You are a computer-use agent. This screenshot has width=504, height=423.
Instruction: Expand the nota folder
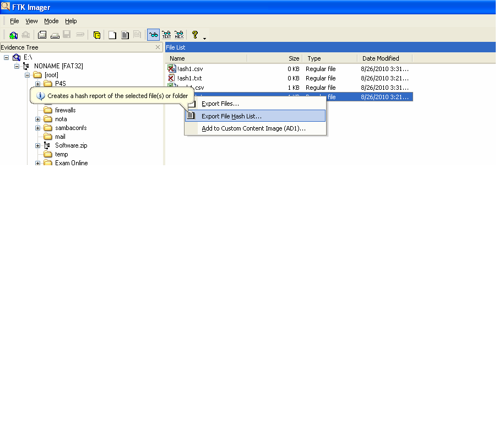click(x=37, y=120)
